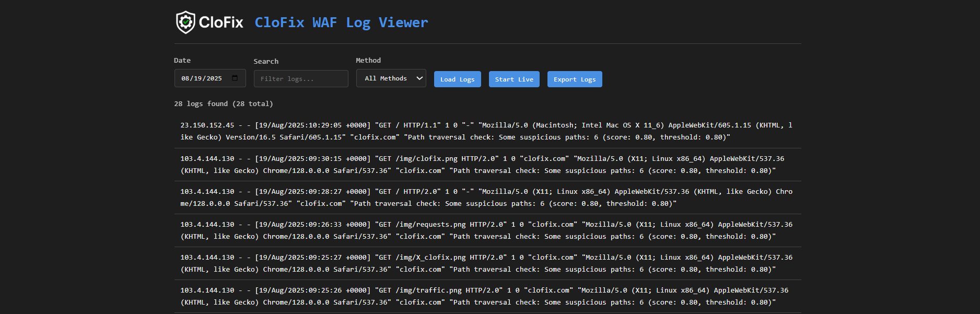Open the calendar picker in Date field
Viewport: 980px width, 314px height.
tap(235, 78)
